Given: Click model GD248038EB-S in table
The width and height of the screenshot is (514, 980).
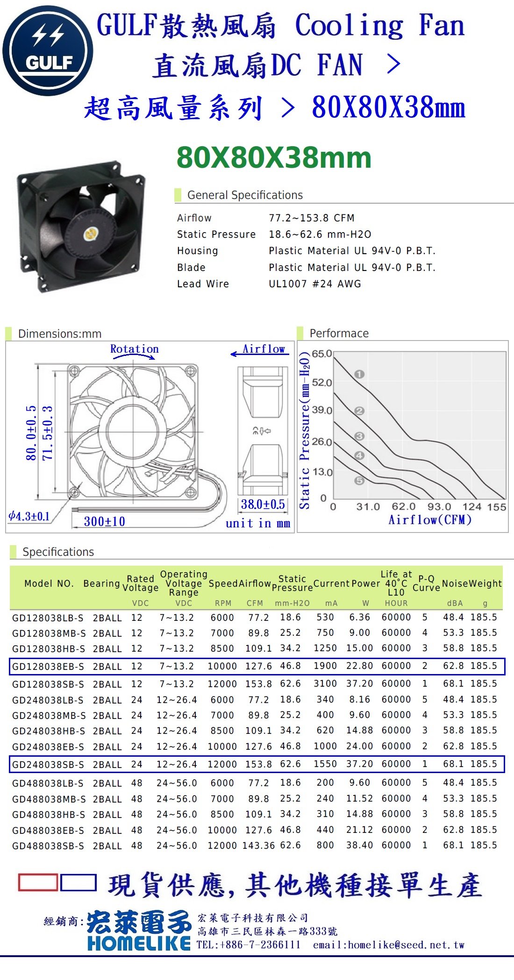Looking at the screenshot, I should 48,746.
